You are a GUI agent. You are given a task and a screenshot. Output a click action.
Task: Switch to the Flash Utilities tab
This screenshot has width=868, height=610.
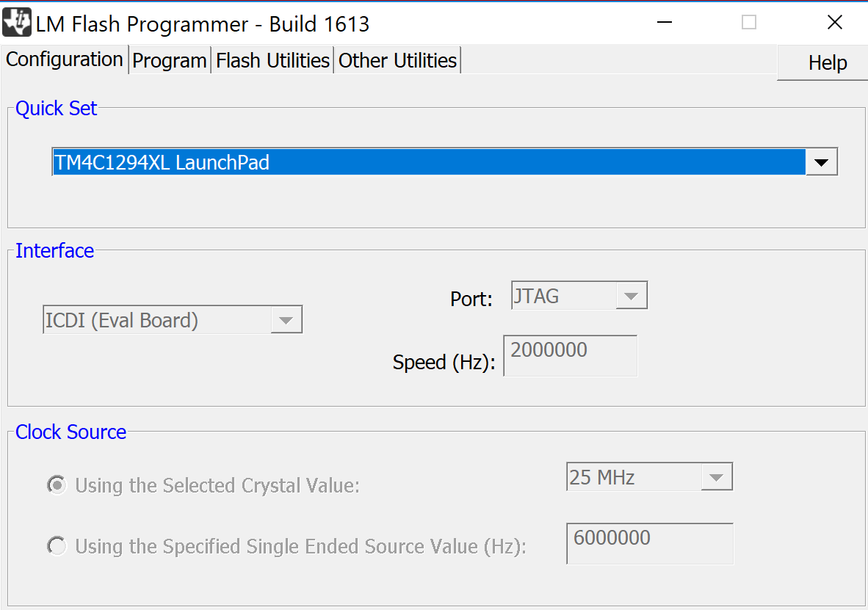[x=272, y=61]
